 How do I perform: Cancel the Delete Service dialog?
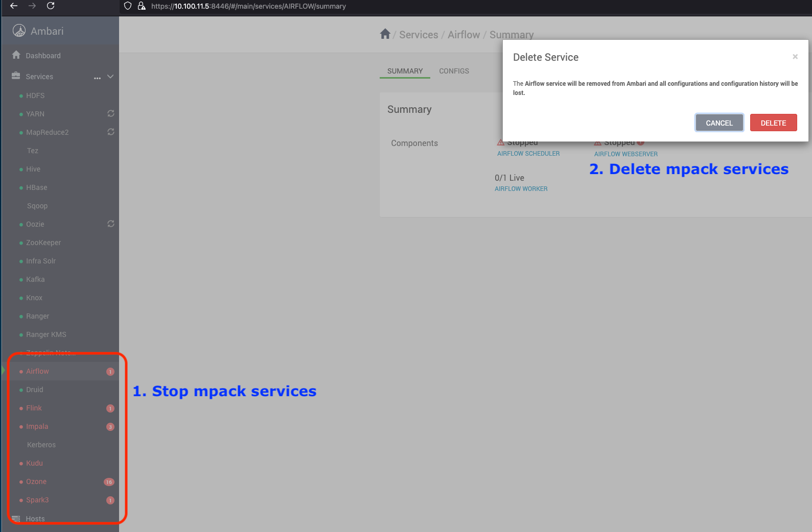(720, 123)
